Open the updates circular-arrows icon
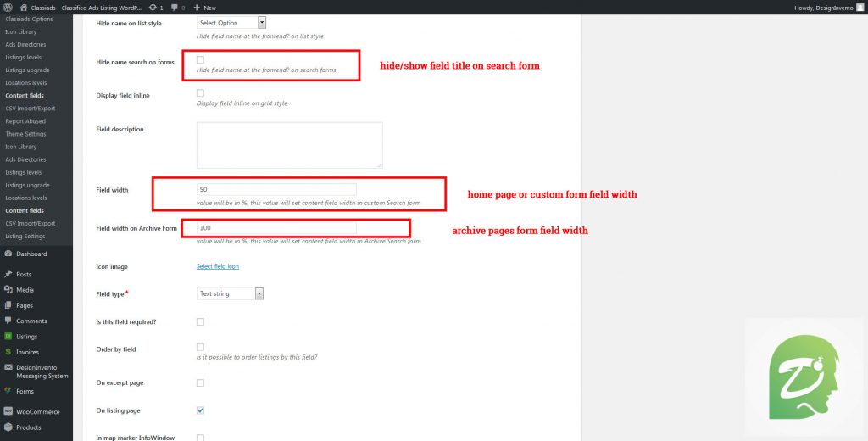Screen dimensions: 868x441 tap(153, 8)
